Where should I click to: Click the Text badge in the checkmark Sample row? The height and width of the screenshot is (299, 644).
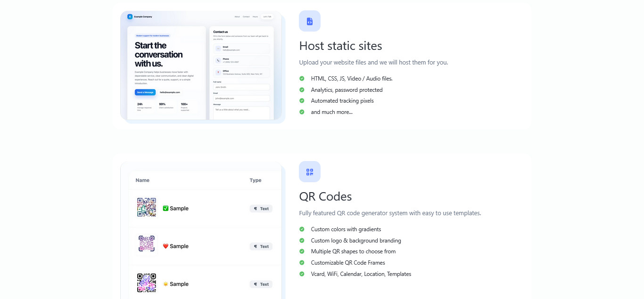coord(261,209)
